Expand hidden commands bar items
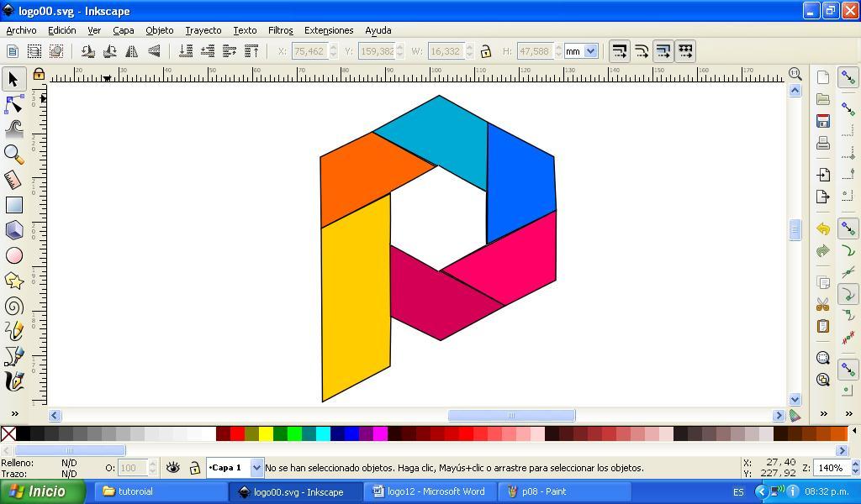This screenshot has height=504, width=861. coord(823,413)
